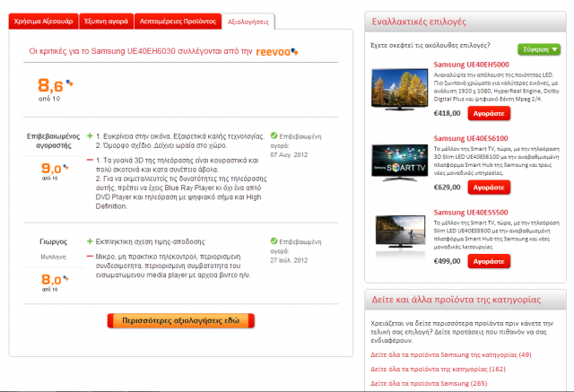Click the verified checkmark icon dated 27 Ιουλ. 2012
574x392 pixels.
[x=274, y=241]
